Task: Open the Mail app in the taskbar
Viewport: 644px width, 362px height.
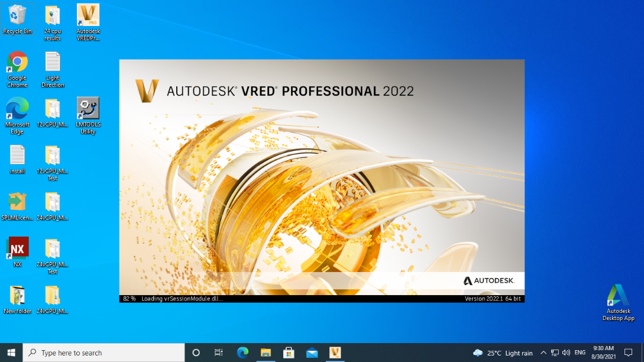Action: (x=312, y=353)
